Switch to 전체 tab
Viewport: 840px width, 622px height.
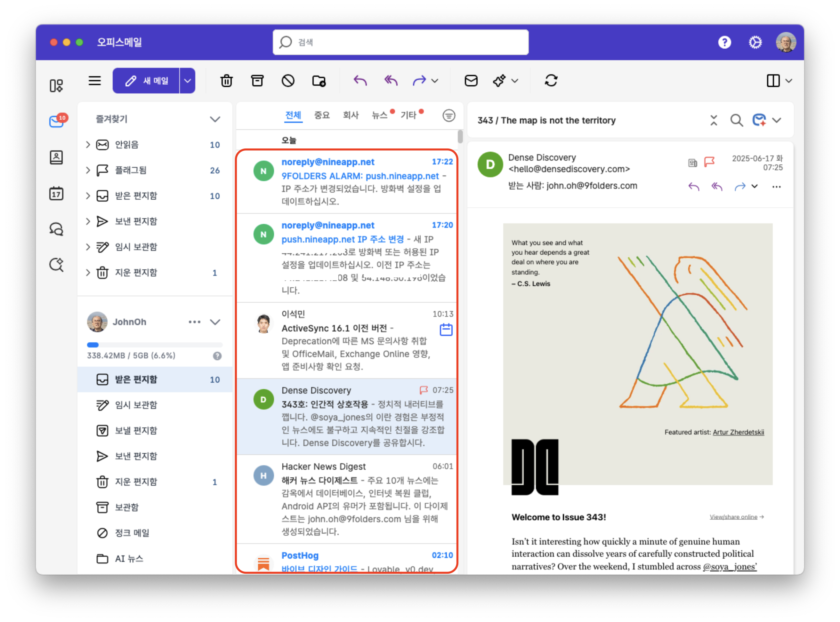pyautogui.click(x=293, y=115)
